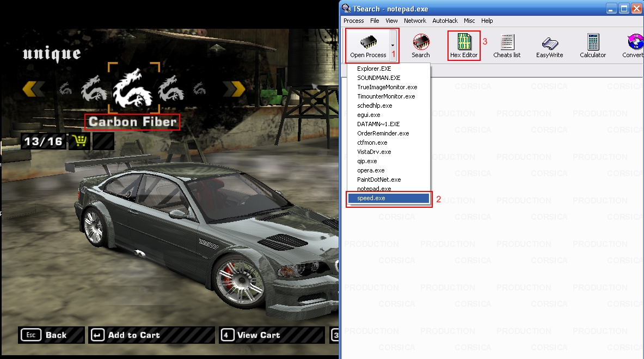Open the Network menu
The image size is (644, 359).
pyautogui.click(x=415, y=21)
